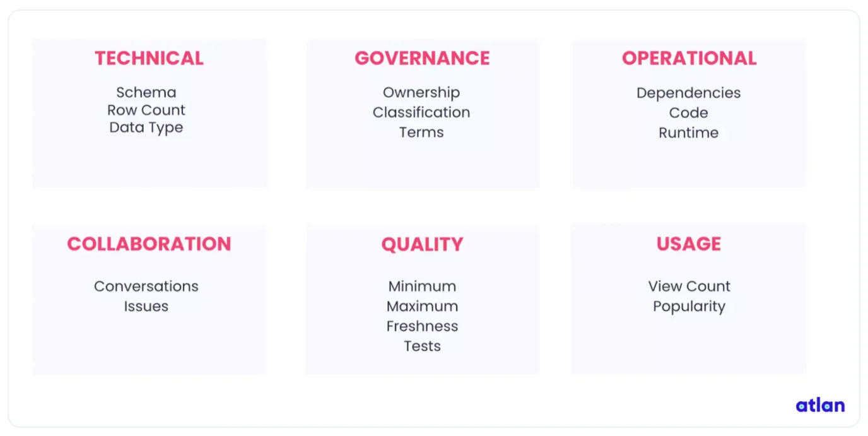Click Freshness in Quality card
Screen dimensions: 868x436
coord(422,326)
